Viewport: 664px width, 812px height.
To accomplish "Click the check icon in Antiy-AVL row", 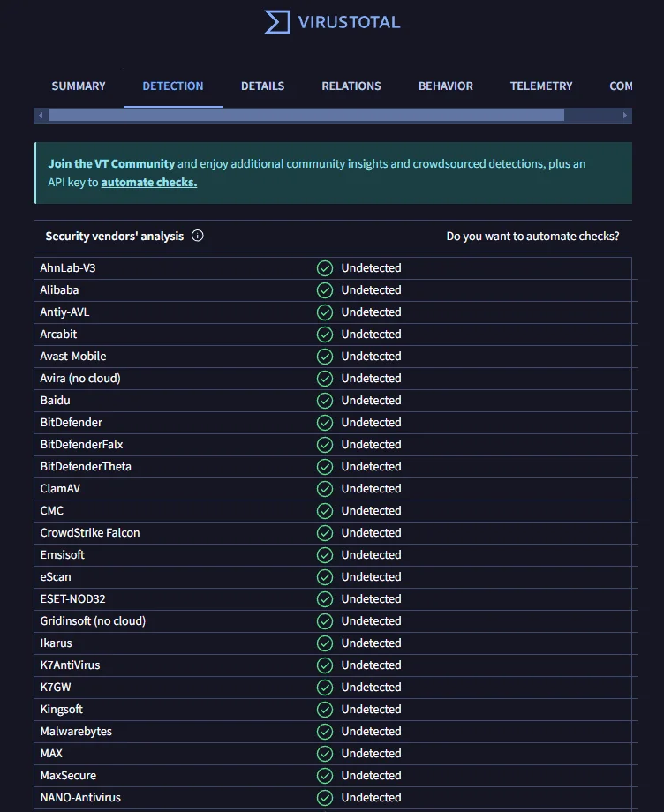I will pyautogui.click(x=325, y=312).
